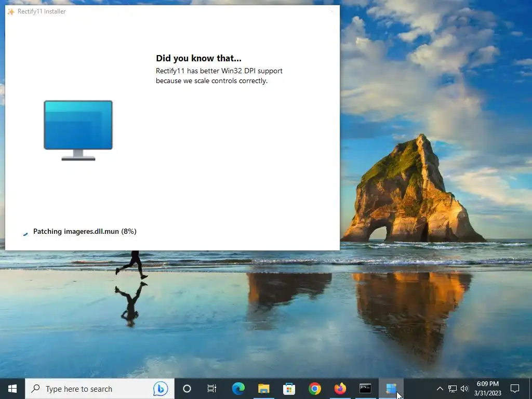Switch to the Command Prompt taskbar icon

pos(365,389)
